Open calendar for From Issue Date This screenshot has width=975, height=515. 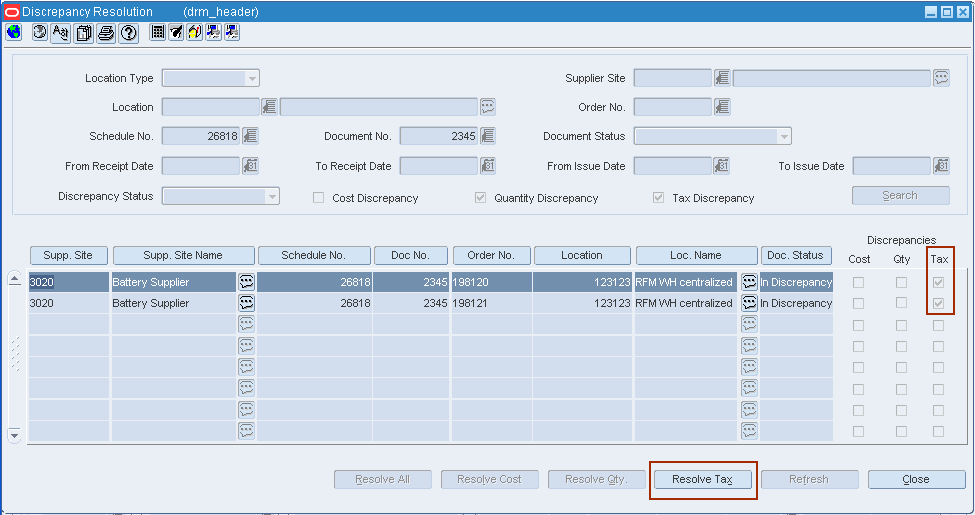[x=722, y=165]
